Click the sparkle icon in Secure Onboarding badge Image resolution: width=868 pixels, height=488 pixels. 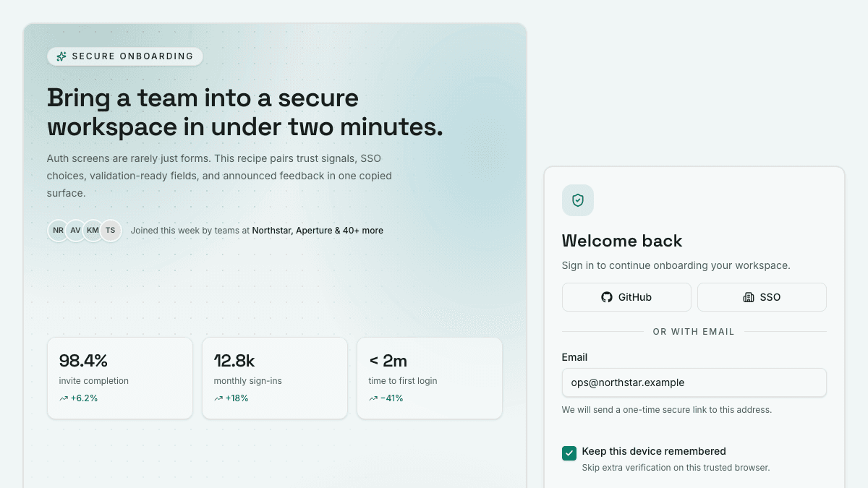[61, 56]
